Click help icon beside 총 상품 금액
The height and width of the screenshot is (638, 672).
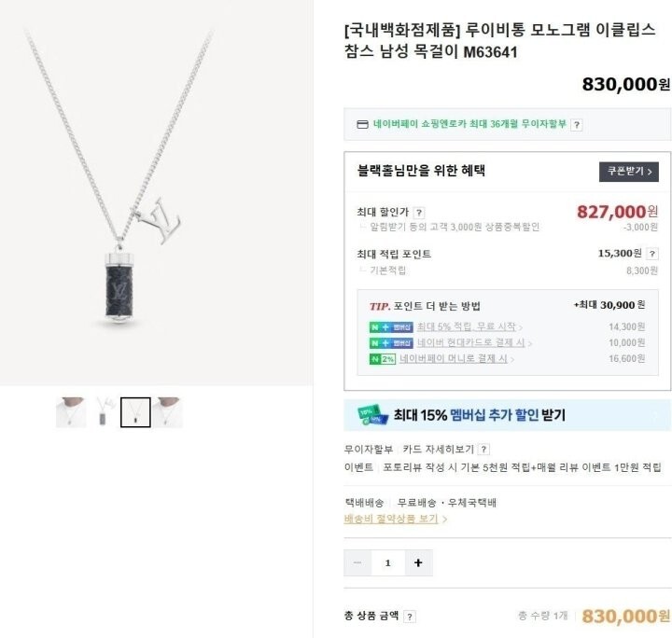410,617
